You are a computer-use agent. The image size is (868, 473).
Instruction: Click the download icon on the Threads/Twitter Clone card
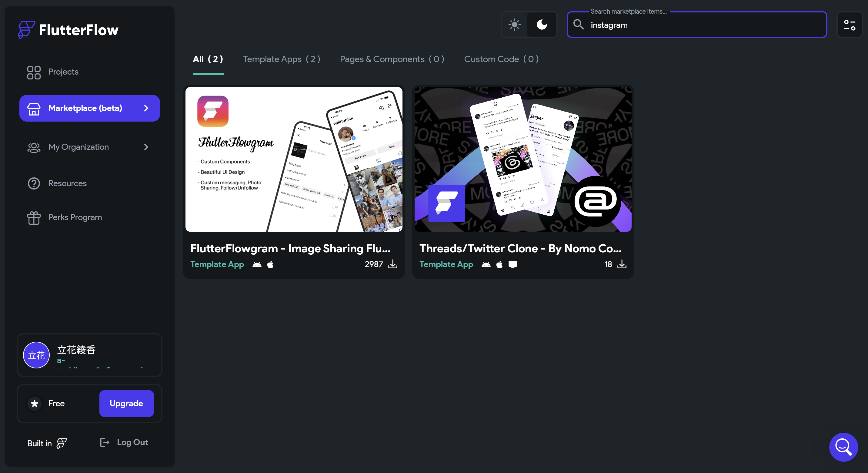click(x=622, y=264)
